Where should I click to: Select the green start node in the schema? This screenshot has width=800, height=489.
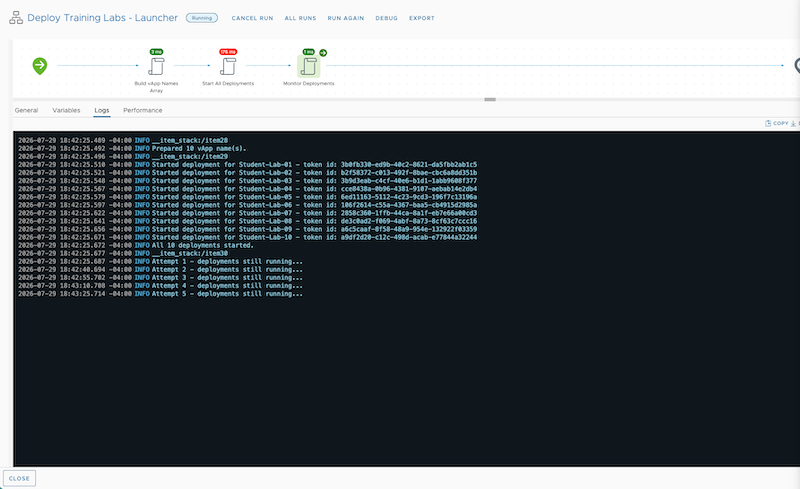(40, 66)
